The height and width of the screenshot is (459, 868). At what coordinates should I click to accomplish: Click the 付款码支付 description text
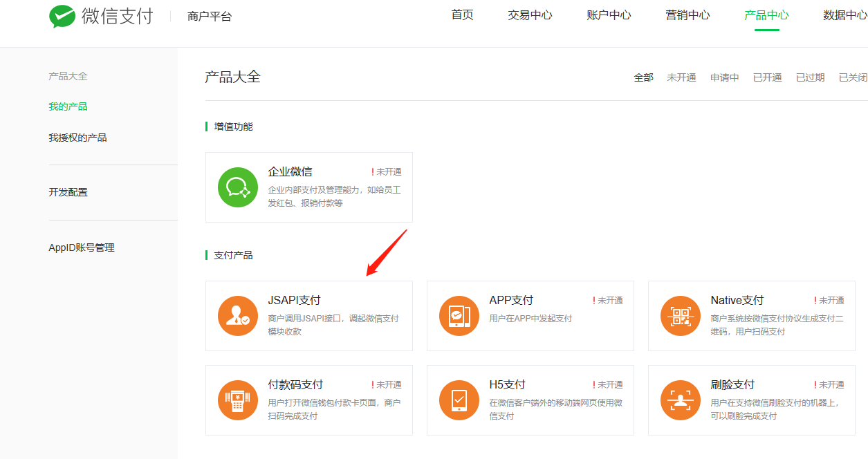(335, 409)
